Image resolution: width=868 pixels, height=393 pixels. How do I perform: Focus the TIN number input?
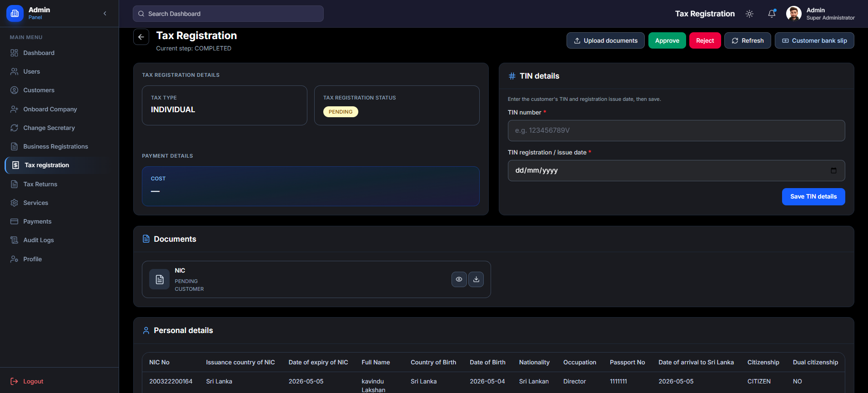click(676, 130)
